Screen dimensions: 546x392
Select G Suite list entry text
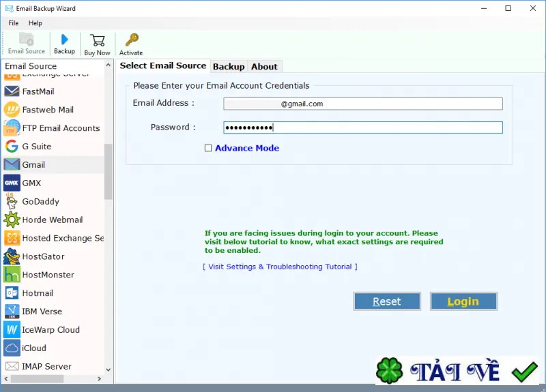click(x=37, y=147)
